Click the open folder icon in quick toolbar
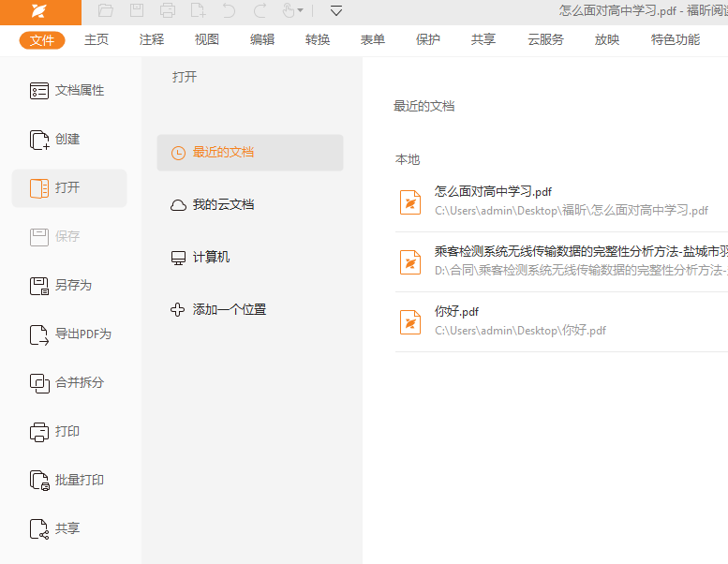Viewport: 728px width, 564px height. point(106,11)
